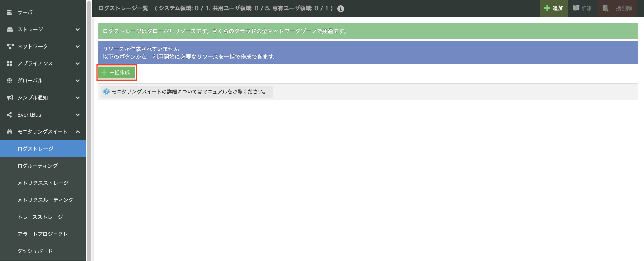Screen dimensions: 644x261
Task: Click the ストレージ label in sidebar
Action: click(30, 29)
